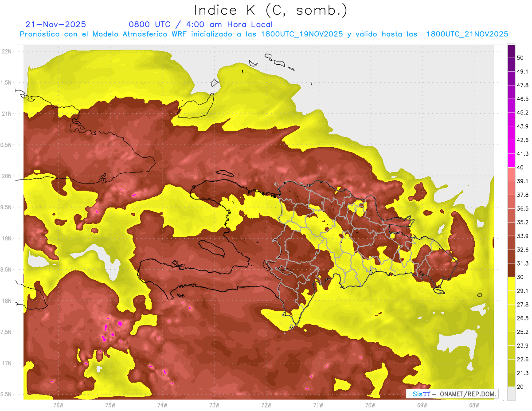This screenshot has width=532, height=411.
Task: Click colorbar label '32.6'
Action: point(522,250)
